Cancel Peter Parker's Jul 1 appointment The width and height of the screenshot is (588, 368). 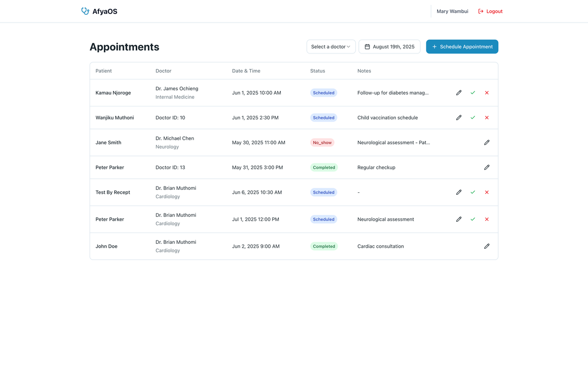point(487,219)
